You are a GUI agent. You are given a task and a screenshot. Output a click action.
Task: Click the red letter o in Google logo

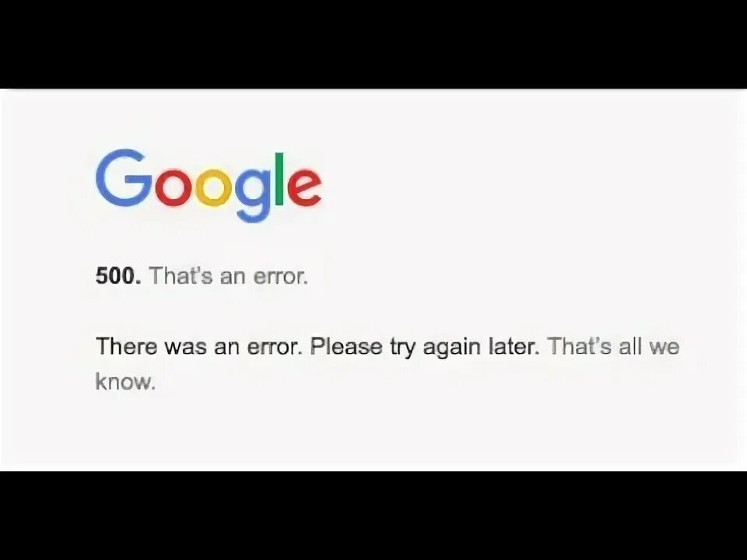[173, 187]
